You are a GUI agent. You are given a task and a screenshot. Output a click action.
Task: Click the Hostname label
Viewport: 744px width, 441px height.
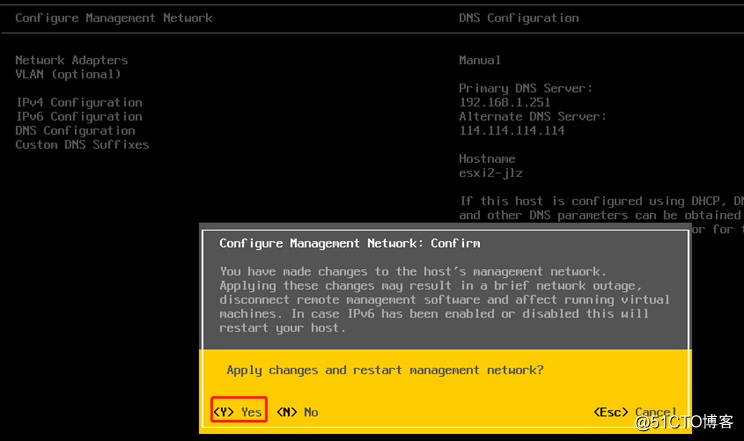coord(487,159)
